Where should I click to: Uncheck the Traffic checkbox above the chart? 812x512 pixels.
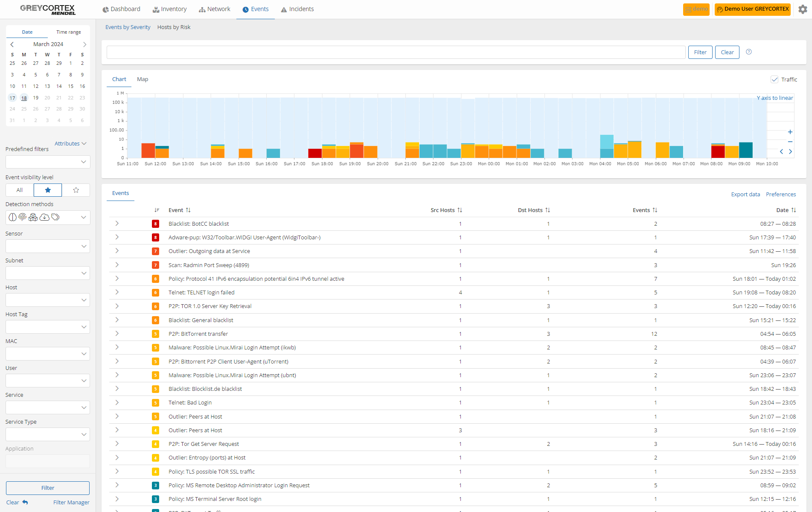coord(775,79)
